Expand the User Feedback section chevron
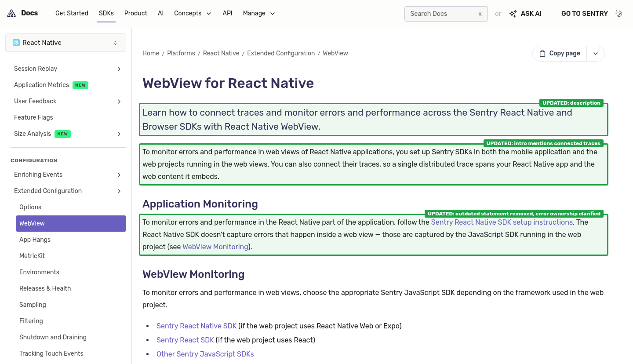 (119, 102)
